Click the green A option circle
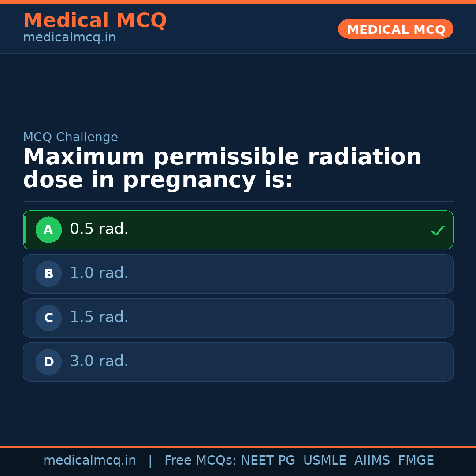Image resolution: width=476 pixels, height=476 pixels. point(48,230)
